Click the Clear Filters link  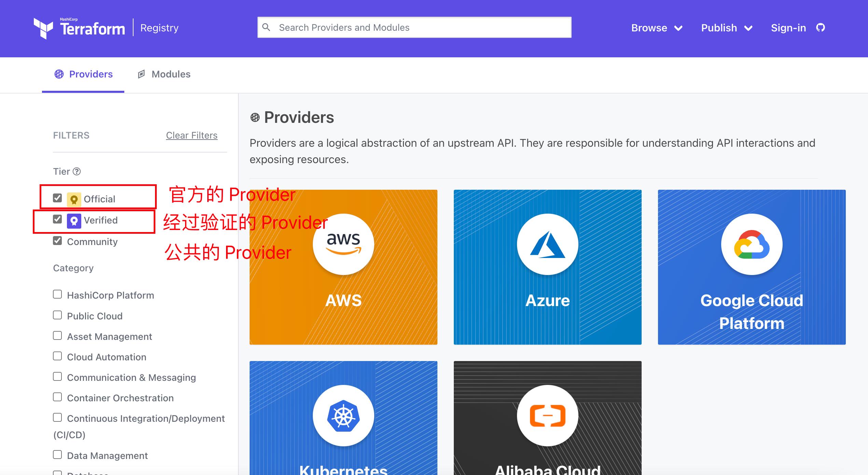[191, 135]
